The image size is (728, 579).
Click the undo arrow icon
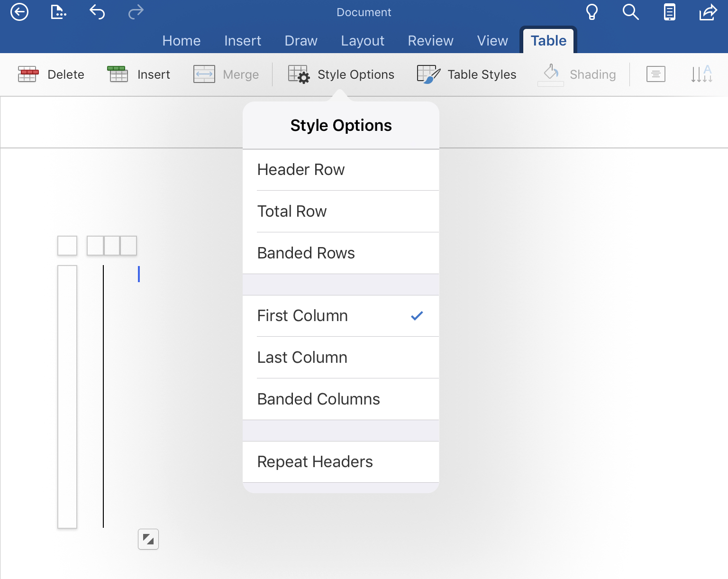point(97,12)
